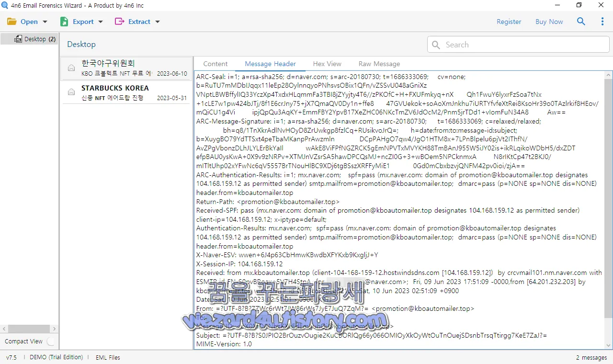Image resolution: width=613 pixels, height=364 pixels.
Task: Click the Subject header line
Action: pyautogui.click(x=372, y=335)
